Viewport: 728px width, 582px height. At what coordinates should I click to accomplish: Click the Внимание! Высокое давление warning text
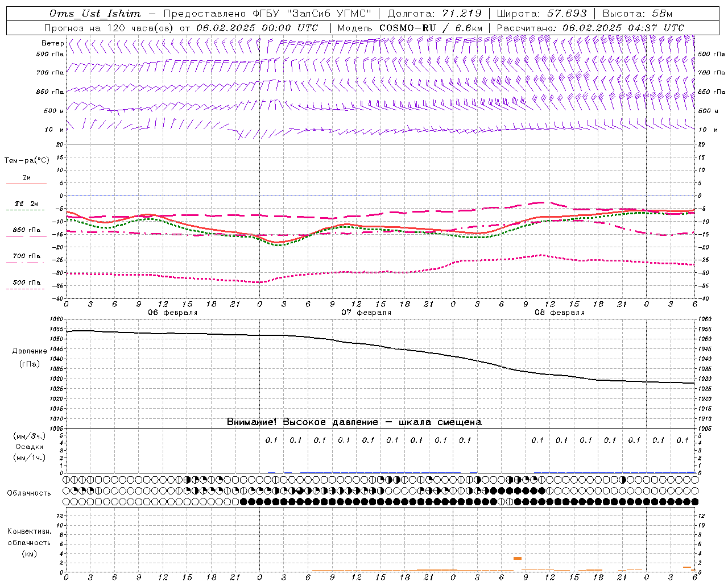tap(354, 422)
